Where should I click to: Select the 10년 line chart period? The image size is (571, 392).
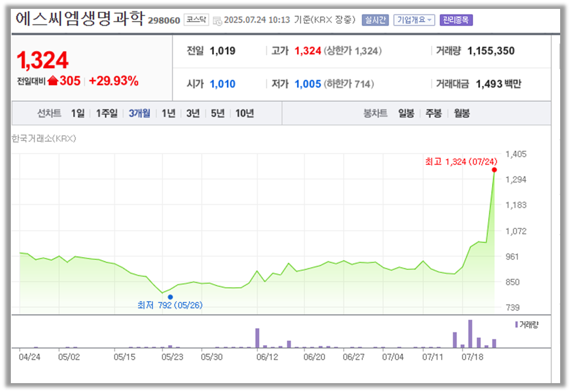[245, 113]
